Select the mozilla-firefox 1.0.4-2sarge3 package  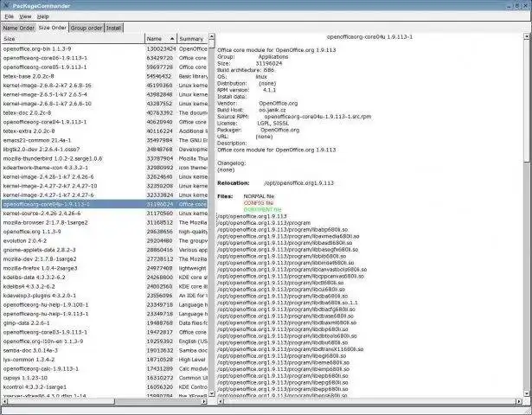[x=105, y=268]
